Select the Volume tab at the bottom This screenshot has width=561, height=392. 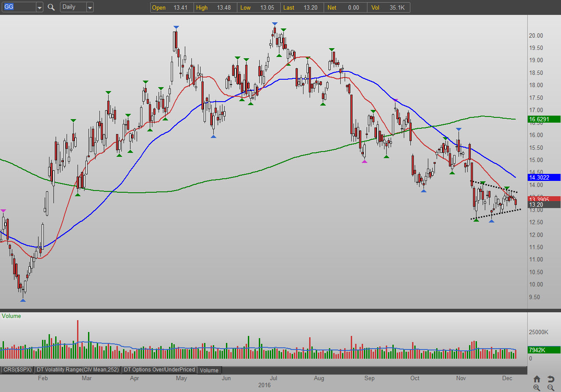209,370
